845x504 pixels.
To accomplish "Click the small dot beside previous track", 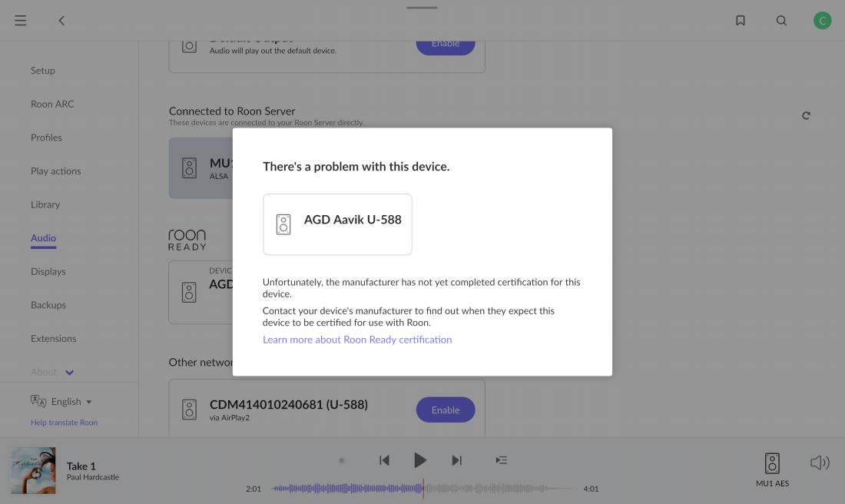I will click(341, 460).
